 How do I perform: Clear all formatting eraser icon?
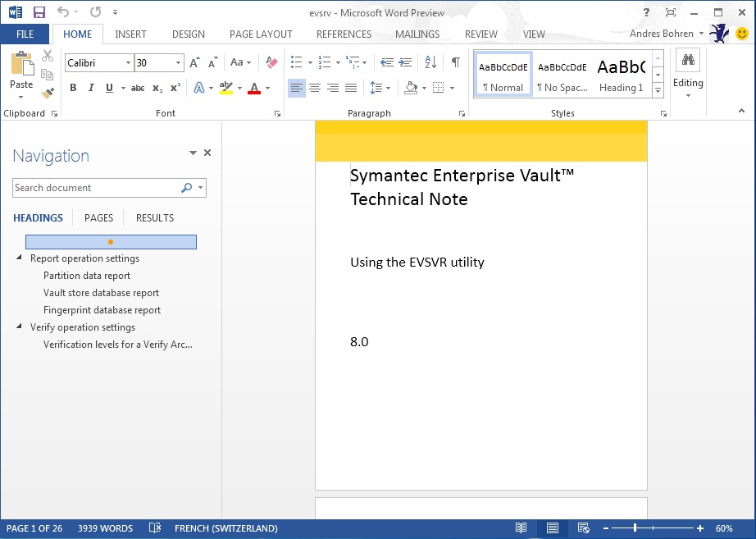coord(271,62)
